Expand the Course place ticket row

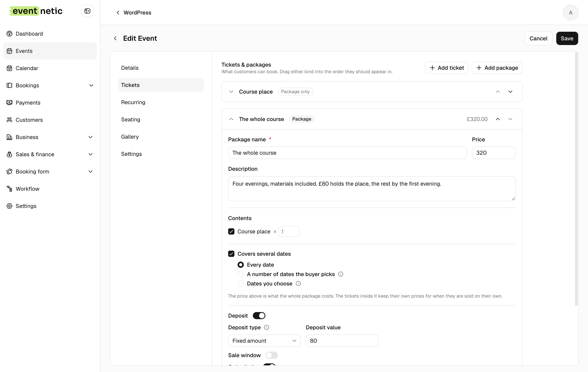(231, 92)
